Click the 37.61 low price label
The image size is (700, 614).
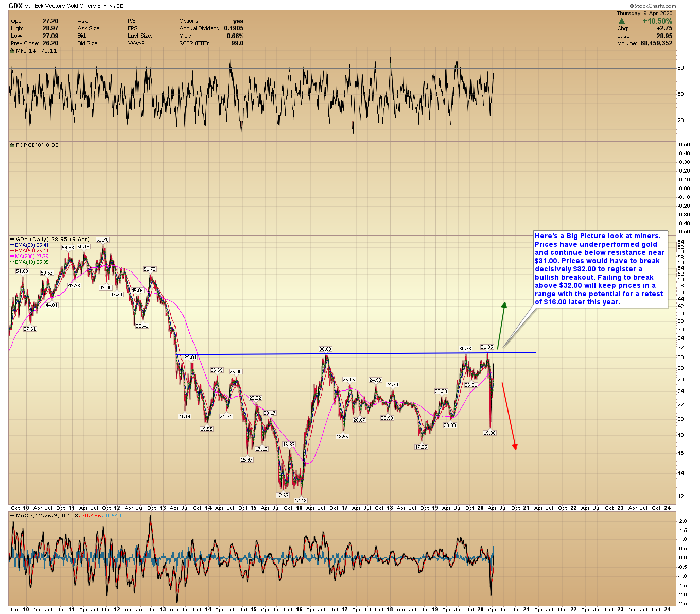click(30, 329)
